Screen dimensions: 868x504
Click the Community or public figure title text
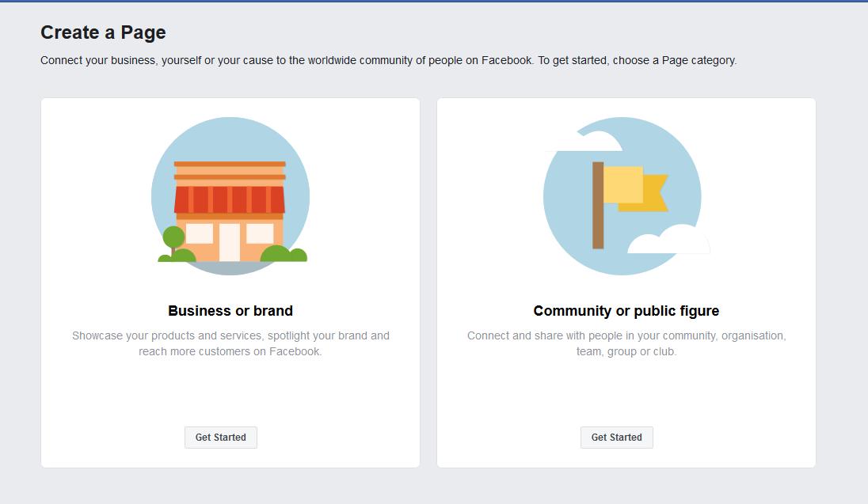(626, 311)
